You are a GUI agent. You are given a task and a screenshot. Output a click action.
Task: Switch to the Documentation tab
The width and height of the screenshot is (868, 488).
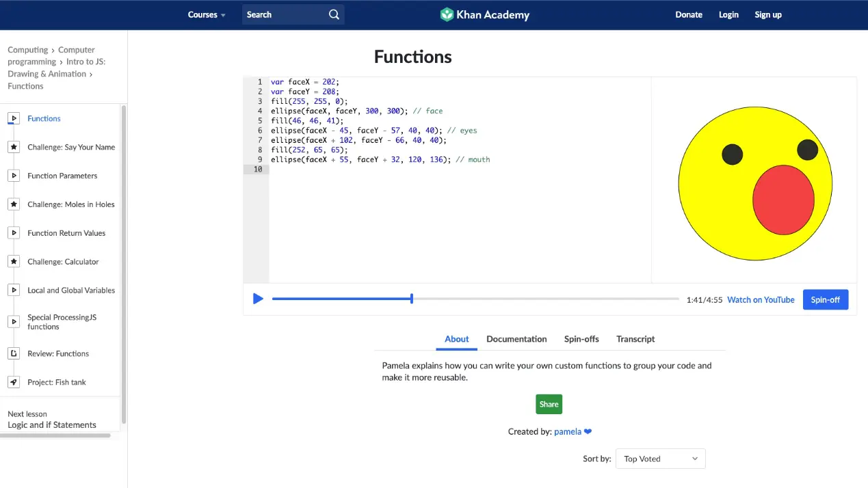point(516,339)
